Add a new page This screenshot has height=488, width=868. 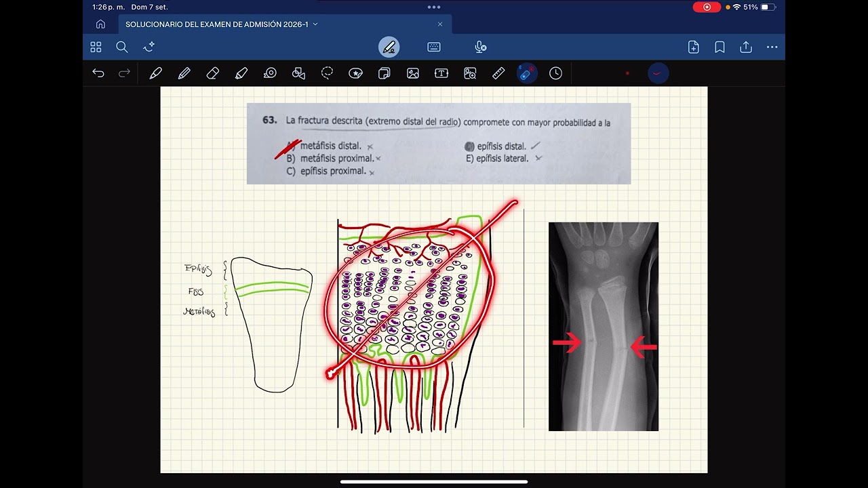[x=694, y=47]
